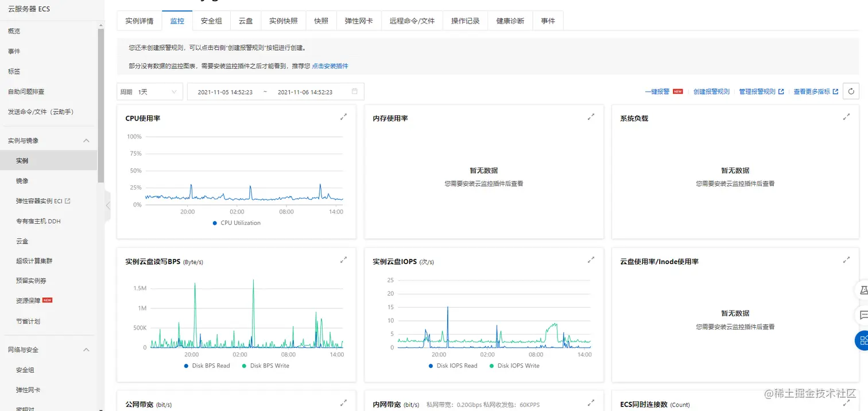Open 安全组 in the left sidebar
Viewport: 868px width, 411px height.
25,370
